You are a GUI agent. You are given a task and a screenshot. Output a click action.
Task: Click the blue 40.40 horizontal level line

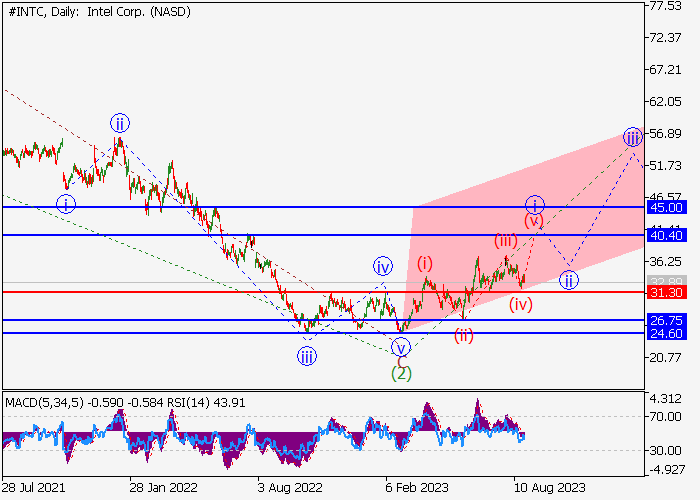pyautogui.click(x=324, y=235)
